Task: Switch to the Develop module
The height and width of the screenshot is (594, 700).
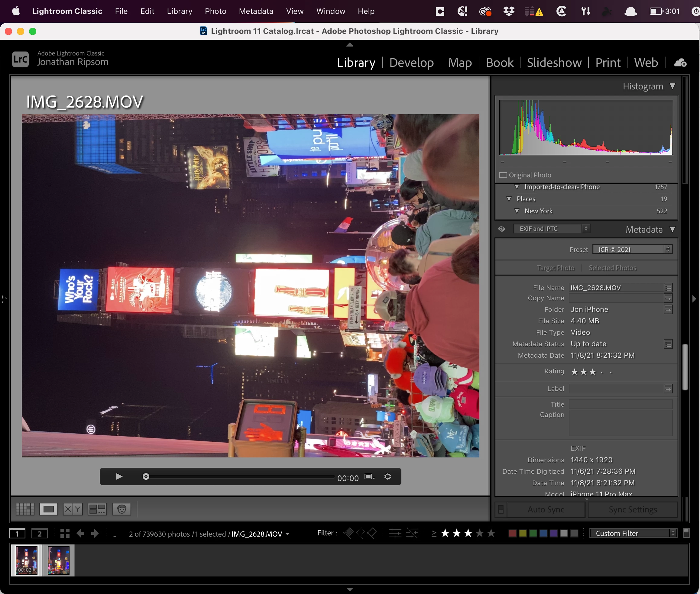Action: [411, 63]
